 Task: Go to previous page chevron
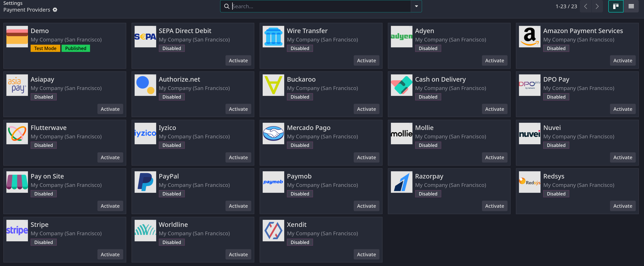click(585, 6)
